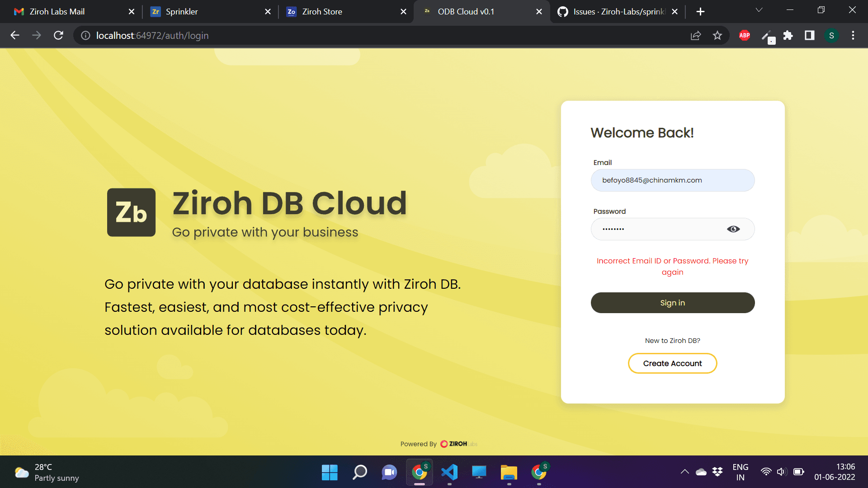Open the Extensions puzzle menu
The height and width of the screenshot is (488, 868).
click(x=788, y=35)
